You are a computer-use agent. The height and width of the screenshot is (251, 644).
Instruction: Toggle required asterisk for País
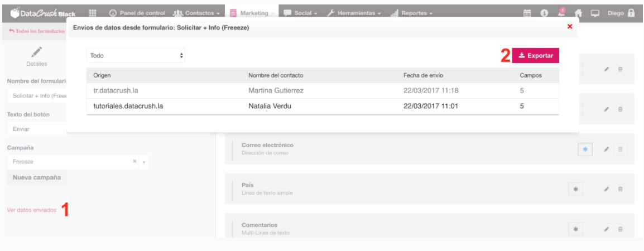tap(575, 189)
